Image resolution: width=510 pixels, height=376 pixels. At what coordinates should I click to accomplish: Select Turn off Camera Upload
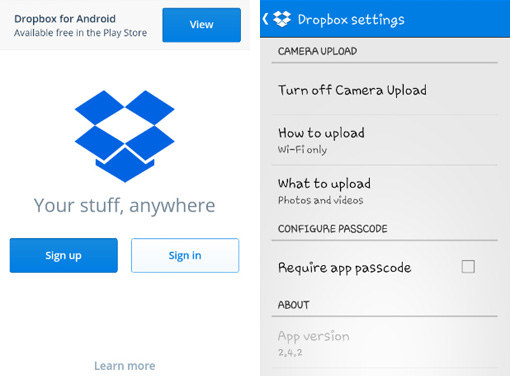click(x=385, y=90)
